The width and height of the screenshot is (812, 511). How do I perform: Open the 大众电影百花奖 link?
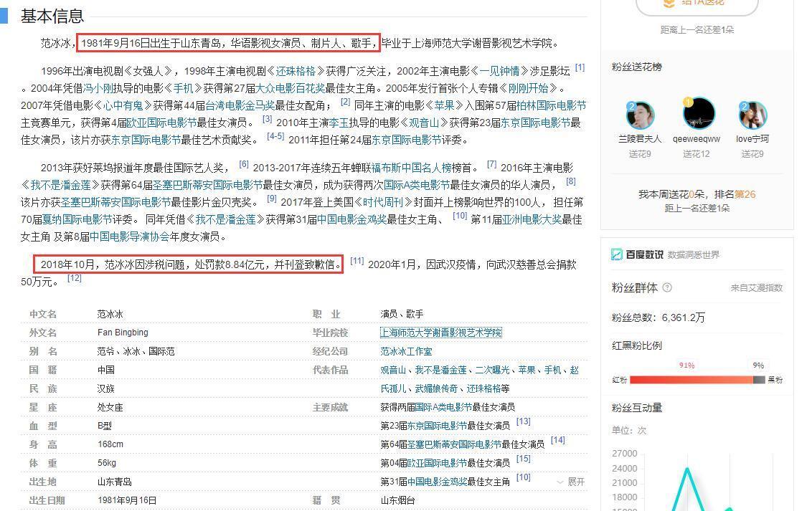click(290, 88)
